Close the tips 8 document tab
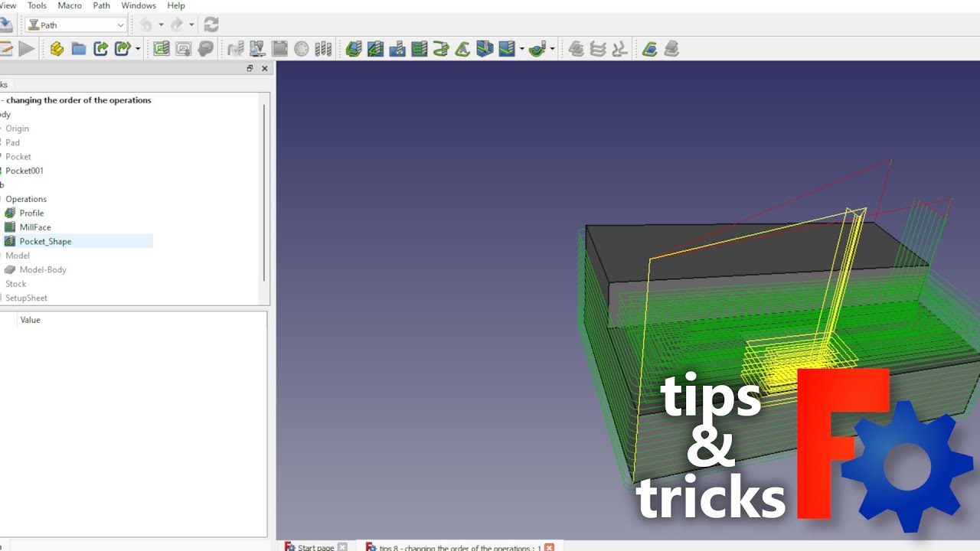 click(549, 547)
